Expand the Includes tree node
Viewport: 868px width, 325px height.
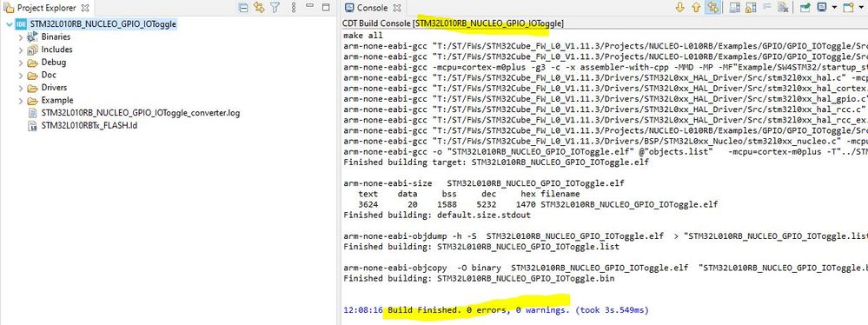(21, 50)
